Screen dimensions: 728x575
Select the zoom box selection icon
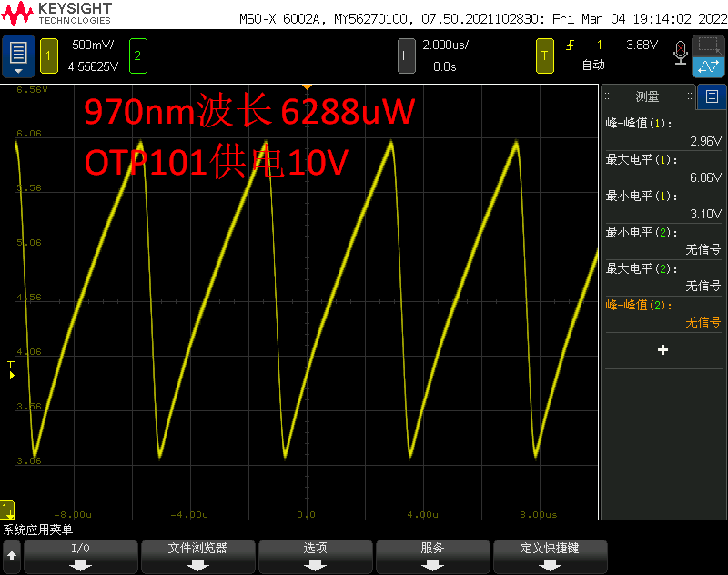(708, 45)
